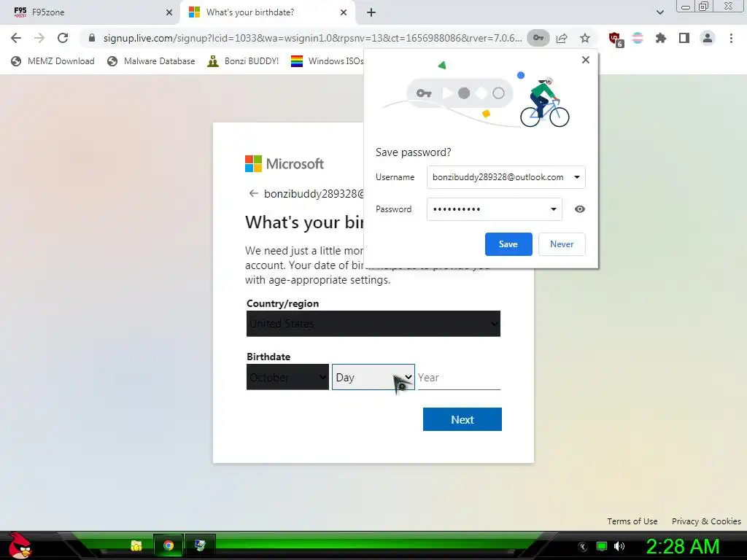Expand the Username dropdown in Save password

point(577,177)
